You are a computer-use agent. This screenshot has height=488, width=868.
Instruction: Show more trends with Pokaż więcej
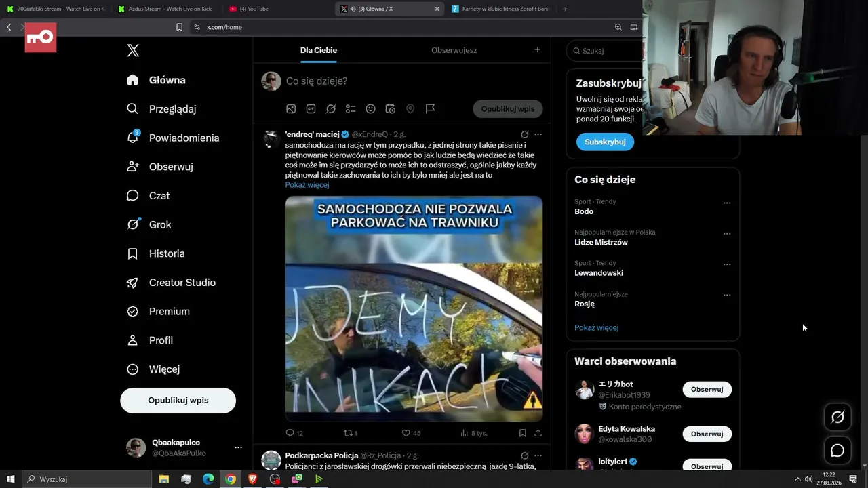[597, 328]
